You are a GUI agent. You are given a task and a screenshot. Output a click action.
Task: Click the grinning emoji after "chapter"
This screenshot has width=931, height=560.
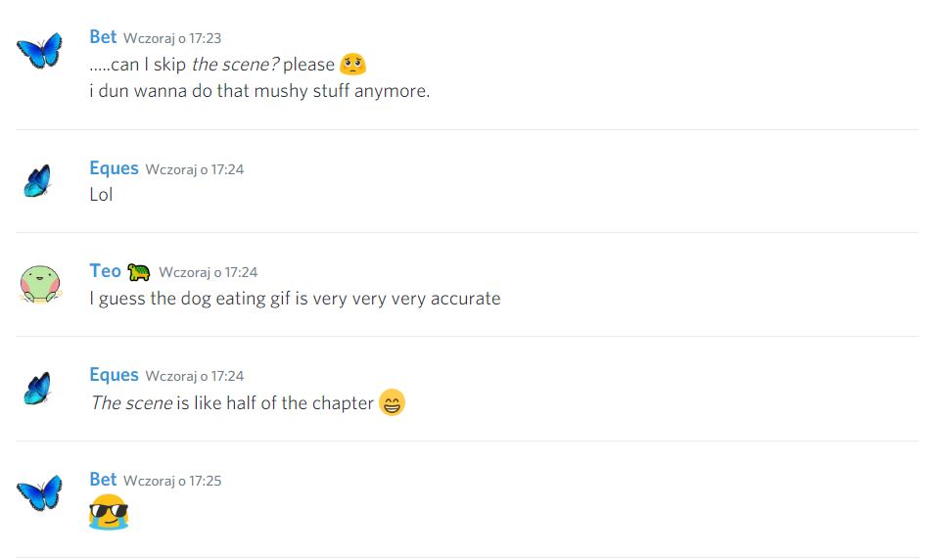(x=392, y=402)
